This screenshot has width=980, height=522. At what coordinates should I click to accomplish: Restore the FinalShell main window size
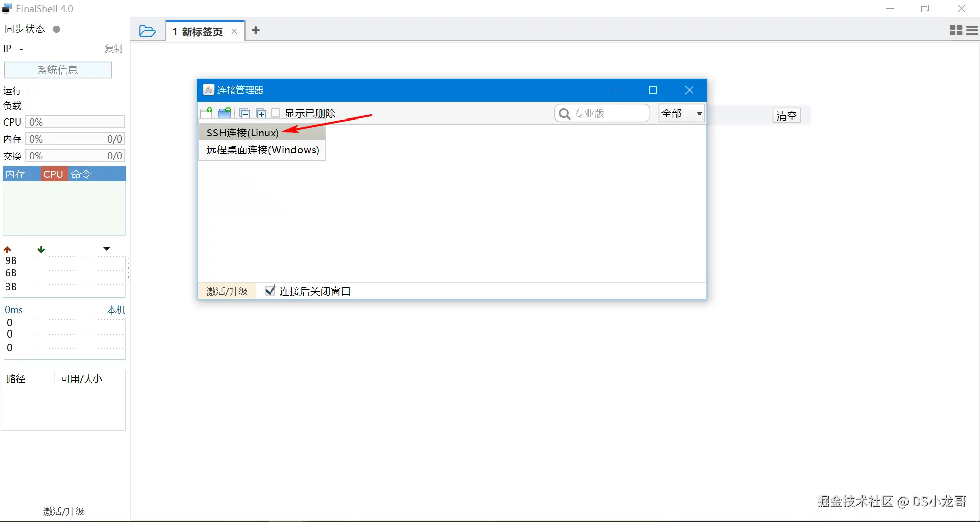point(925,9)
